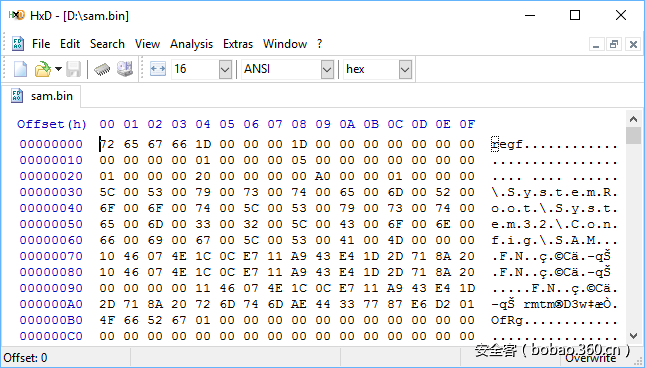Open the Window menu
Image resolution: width=645 pixels, height=368 pixels.
point(285,44)
